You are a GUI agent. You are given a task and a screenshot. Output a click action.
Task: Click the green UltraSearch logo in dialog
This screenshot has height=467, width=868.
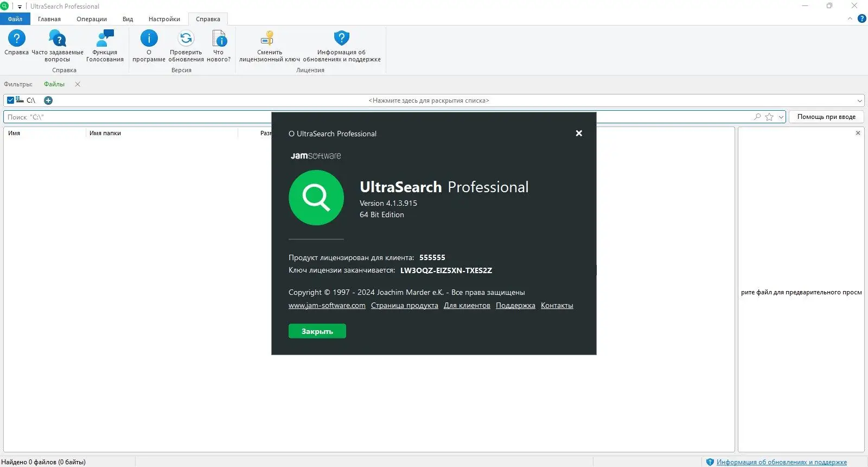(x=316, y=198)
